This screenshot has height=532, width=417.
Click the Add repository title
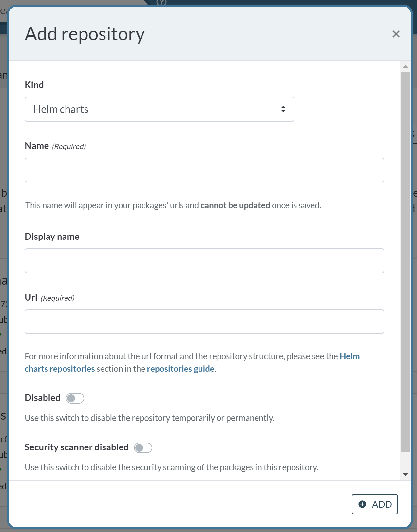coord(85,34)
